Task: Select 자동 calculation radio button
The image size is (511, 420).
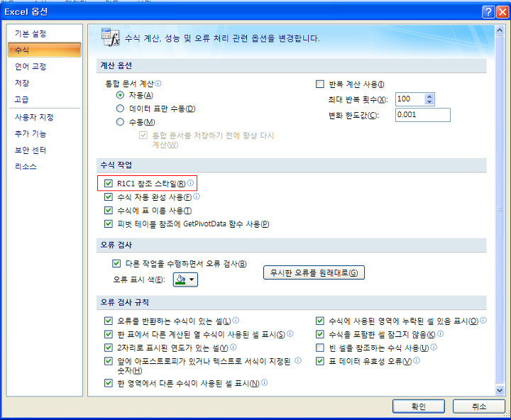Action: click(120, 95)
